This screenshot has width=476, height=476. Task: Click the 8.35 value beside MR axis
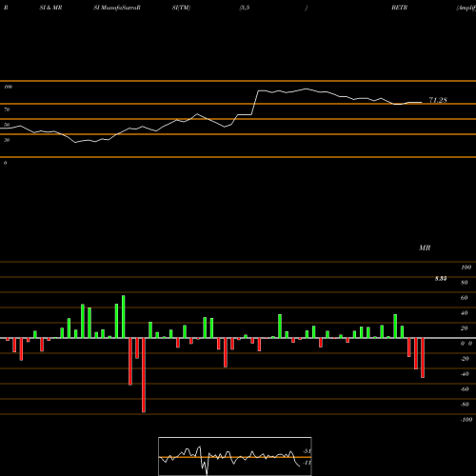coord(441,279)
